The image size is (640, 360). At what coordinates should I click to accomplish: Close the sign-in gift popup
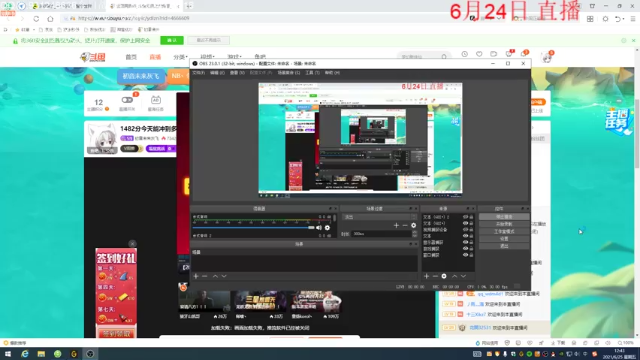pos(132,244)
